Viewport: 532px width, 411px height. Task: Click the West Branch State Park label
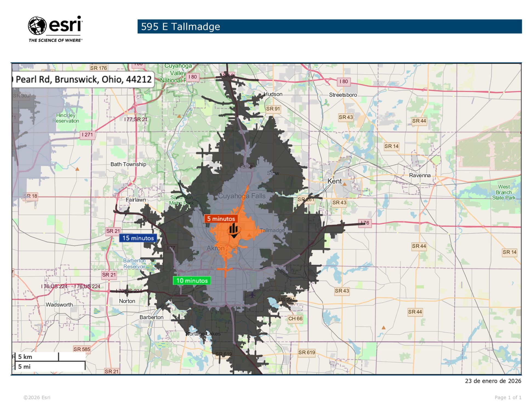click(504, 192)
